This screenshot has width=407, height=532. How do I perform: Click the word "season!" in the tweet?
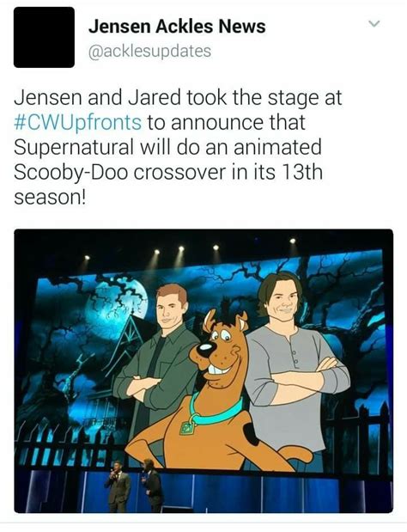point(50,198)
